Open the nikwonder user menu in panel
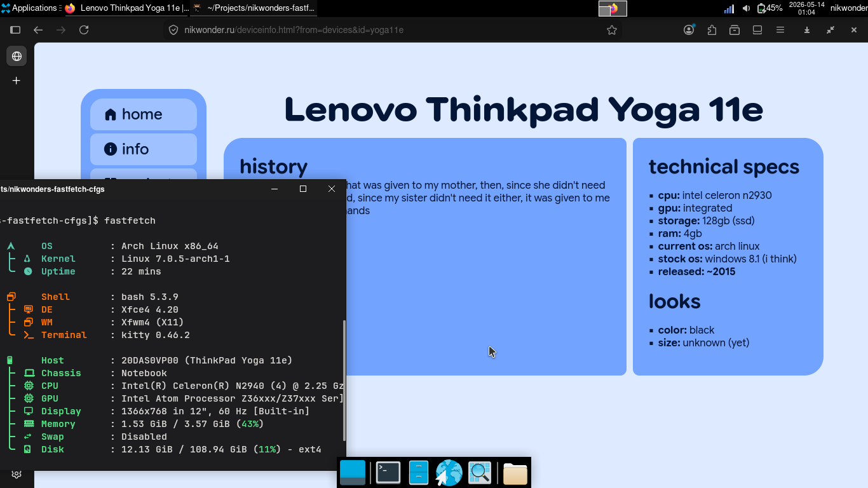Viewport: 868px width, 488px height. tap(848, 8)
